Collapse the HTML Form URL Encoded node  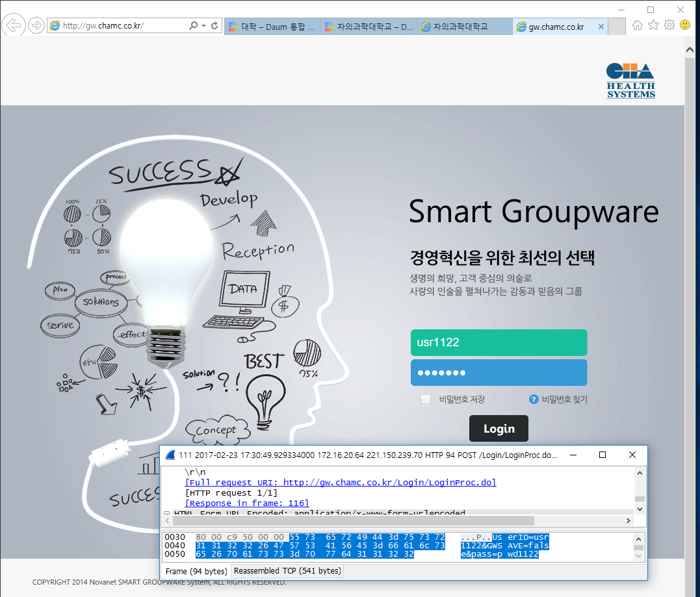(167, 513)
